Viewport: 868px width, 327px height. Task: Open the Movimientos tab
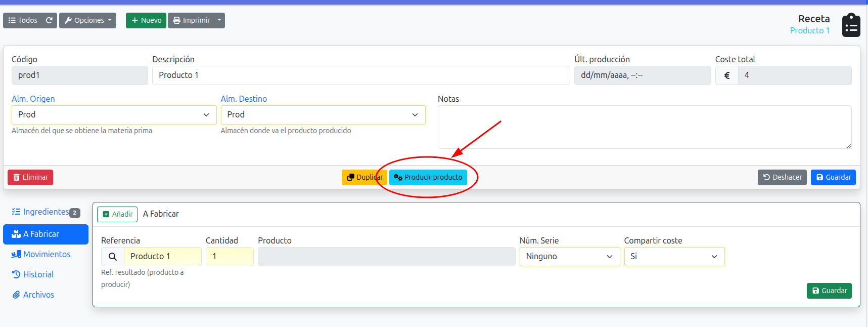[x=45, y=254]
